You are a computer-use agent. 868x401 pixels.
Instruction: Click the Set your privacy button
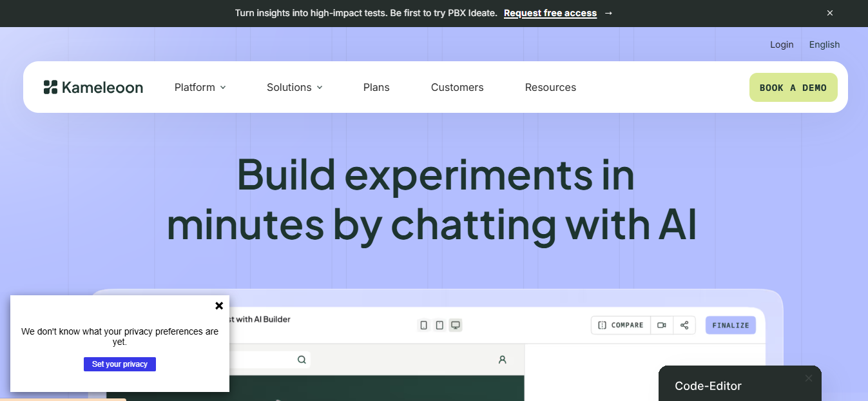pyautogui.click(x=120, y=364)
